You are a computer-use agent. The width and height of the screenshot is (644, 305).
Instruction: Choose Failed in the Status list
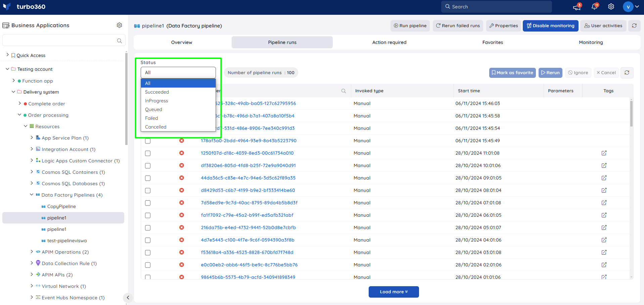[178, 118]
